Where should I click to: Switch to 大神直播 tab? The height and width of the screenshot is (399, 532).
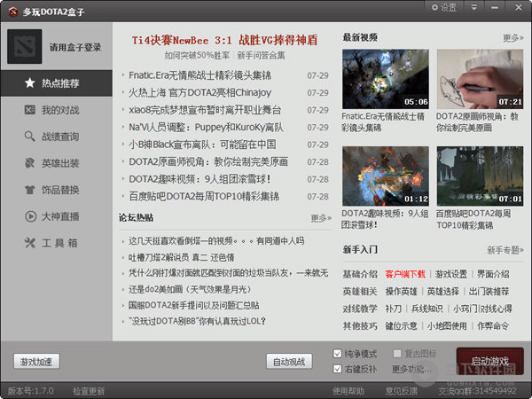(57, 216)
